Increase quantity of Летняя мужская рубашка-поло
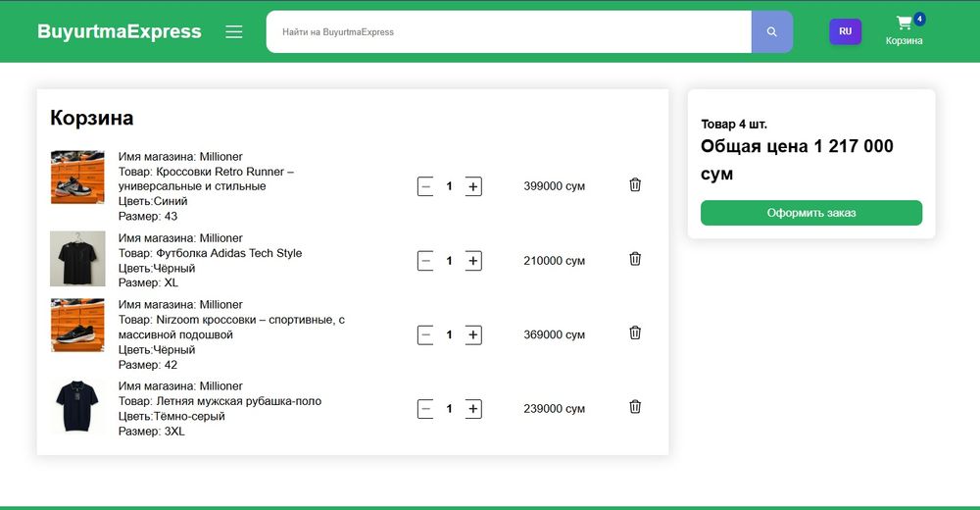 (473, 409)
